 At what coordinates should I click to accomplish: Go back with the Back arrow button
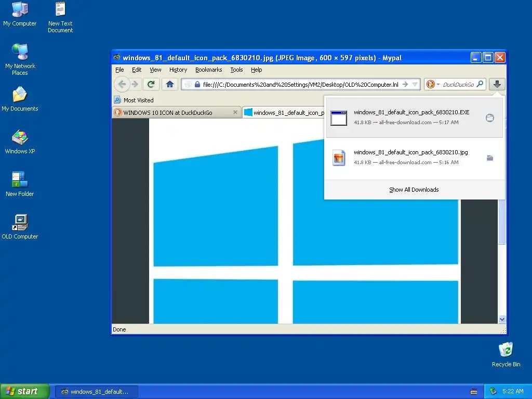tap(122, 84)
